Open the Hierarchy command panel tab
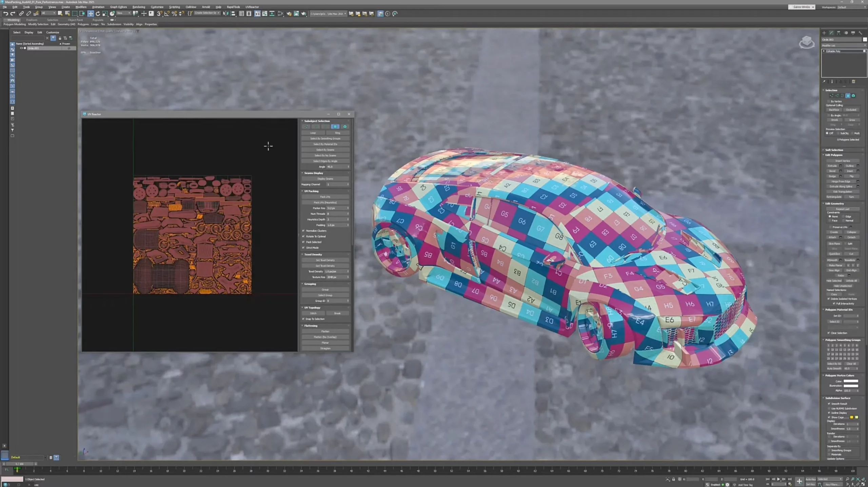 tap(839, 33)
